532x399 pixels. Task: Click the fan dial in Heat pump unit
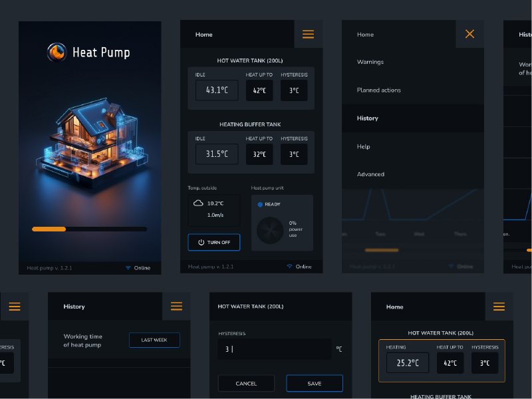point(271,230)
